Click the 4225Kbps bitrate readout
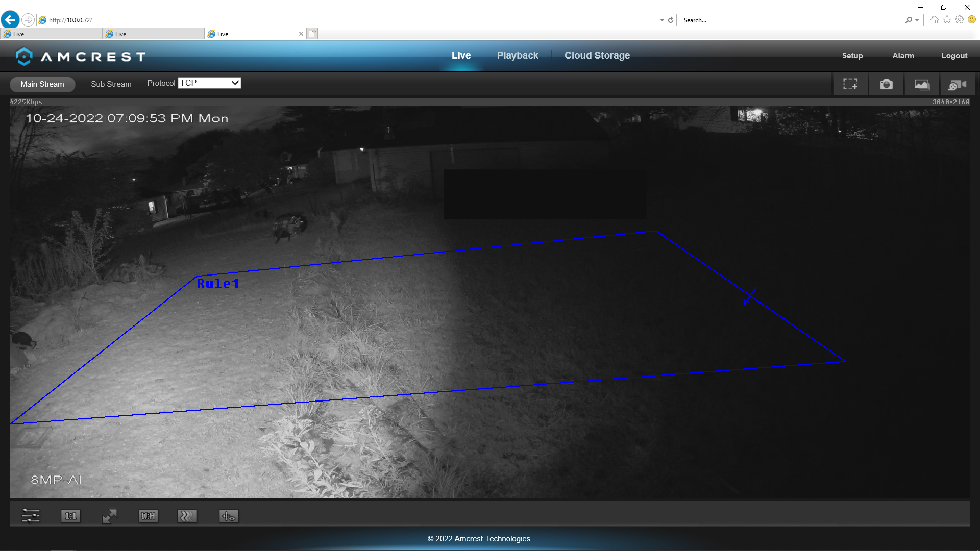Screen dimensions: 980x551 coord(26,102)
